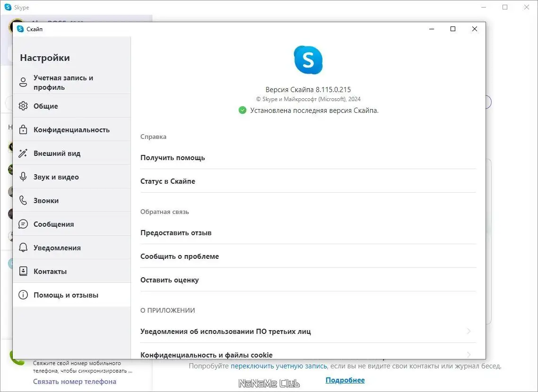The height and width of the screenshot is (392, 538).
Task: Click Оставить оценку
Action: pyautogui.click(x=308, y=280)
